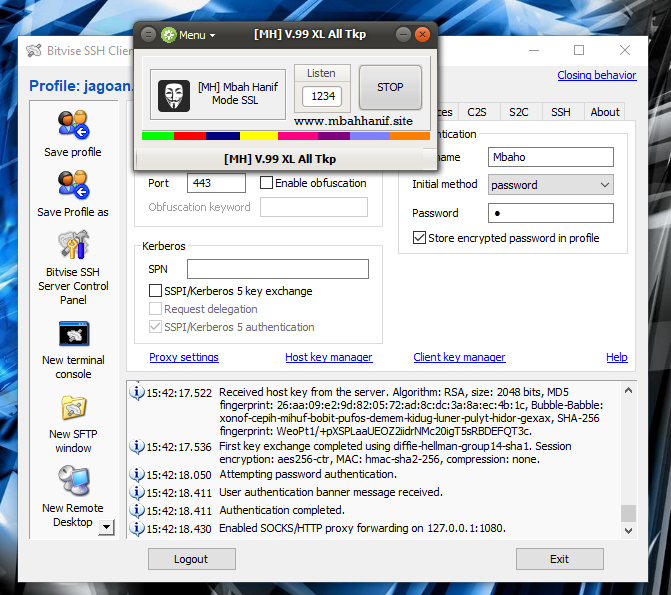Image resolution: width=671 pixels, height=595 pixels.
Task: Click the Username field showing Mbaho
Action: tap(551, 157)
